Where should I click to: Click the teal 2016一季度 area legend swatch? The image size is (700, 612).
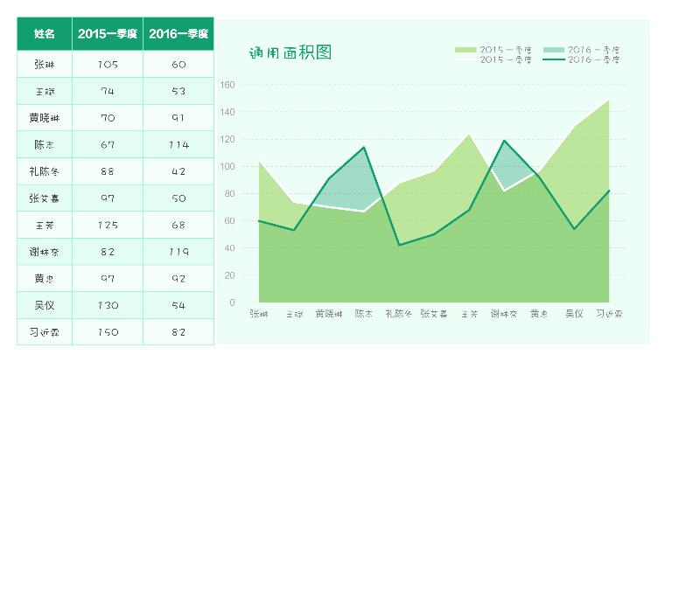click(x=554, y=50)
